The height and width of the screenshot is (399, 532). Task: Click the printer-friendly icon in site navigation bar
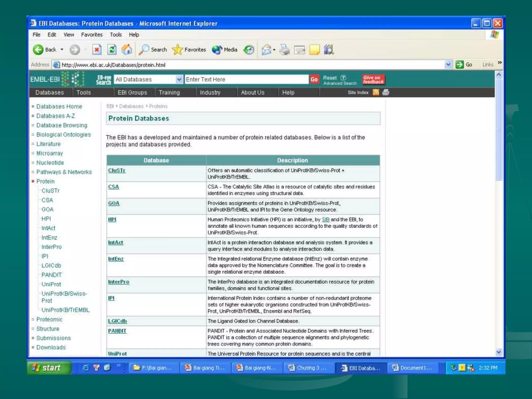pos(386,92)
